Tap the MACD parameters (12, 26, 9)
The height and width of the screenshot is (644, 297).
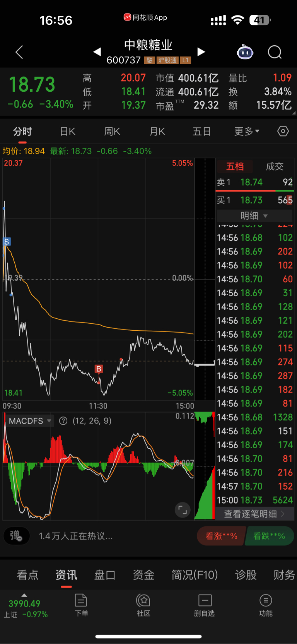pyautogui.click(x=92, y=421)
